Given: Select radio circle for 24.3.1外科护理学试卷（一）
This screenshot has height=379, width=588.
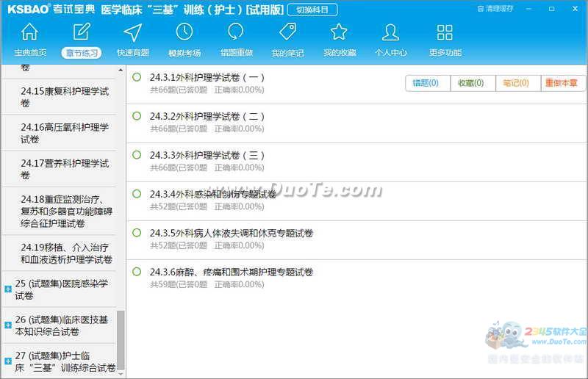Looking at the screenshot, I should 137,77.
